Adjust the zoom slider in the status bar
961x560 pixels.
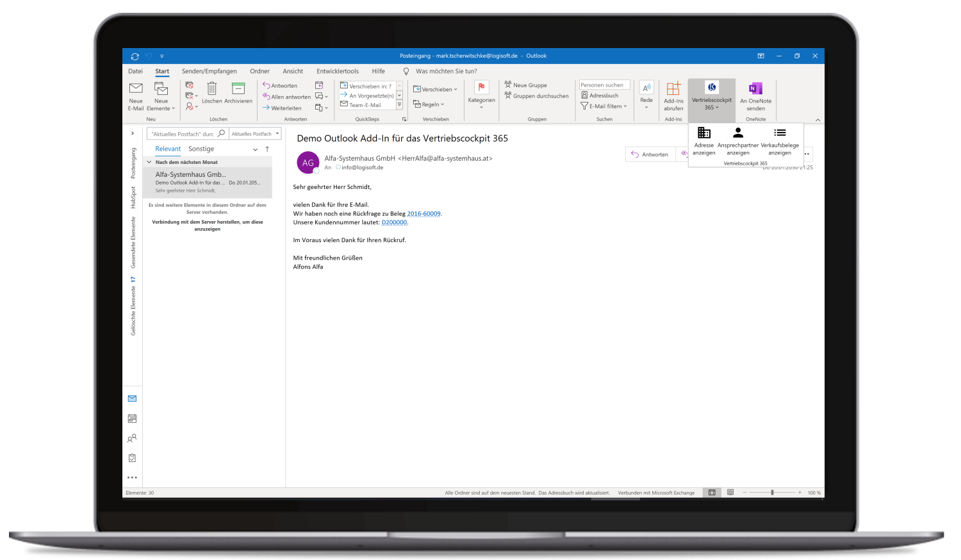pyautogui.click(x=772, y=493)
